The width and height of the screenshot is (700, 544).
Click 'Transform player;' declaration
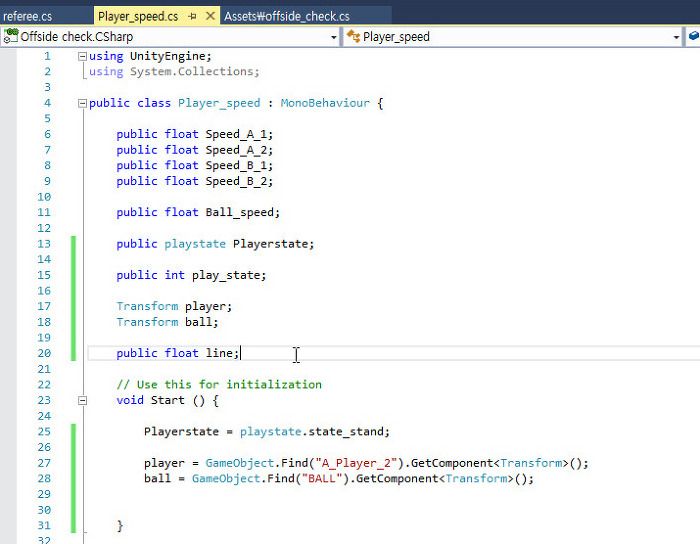[x=174, y=307]
